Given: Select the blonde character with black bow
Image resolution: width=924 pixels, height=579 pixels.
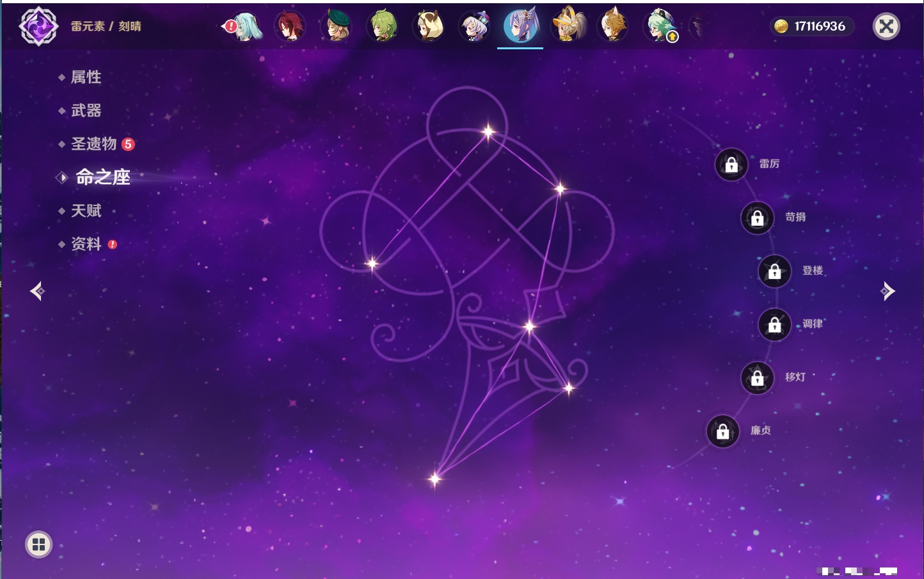Looking at the screenshot, I should click(x=429, y=26).
